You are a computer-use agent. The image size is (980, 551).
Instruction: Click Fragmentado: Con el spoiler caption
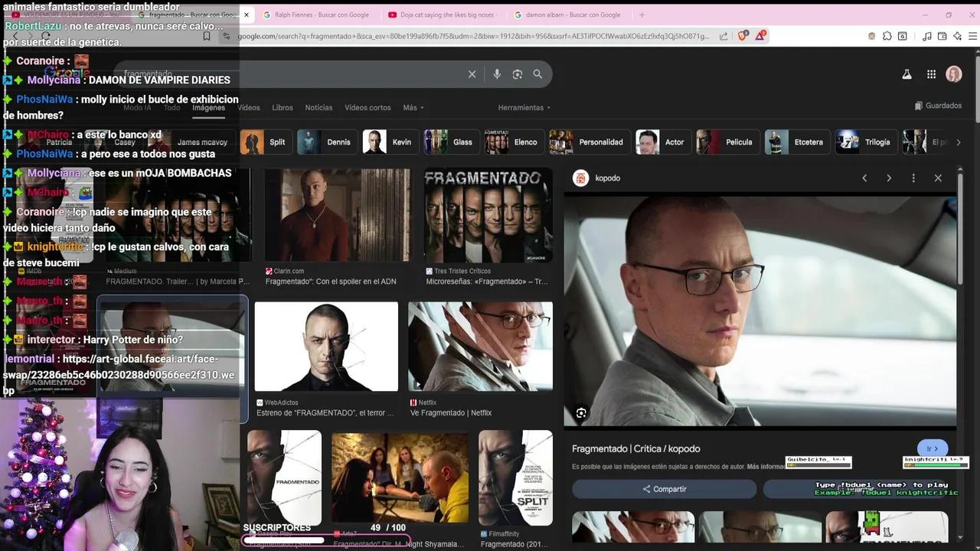pos(331,282)
